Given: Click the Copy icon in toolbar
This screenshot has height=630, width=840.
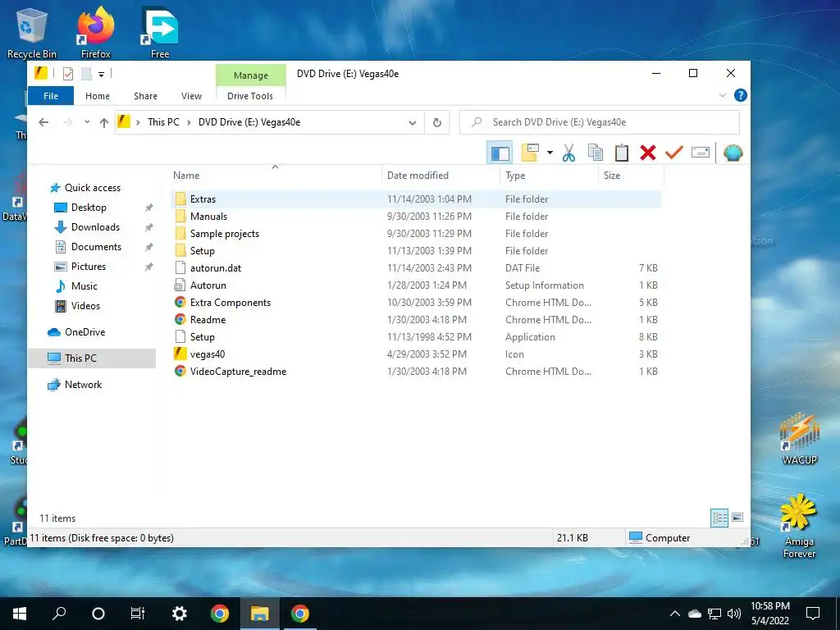Looking at the screenshot, I should (x=596, y=153).
